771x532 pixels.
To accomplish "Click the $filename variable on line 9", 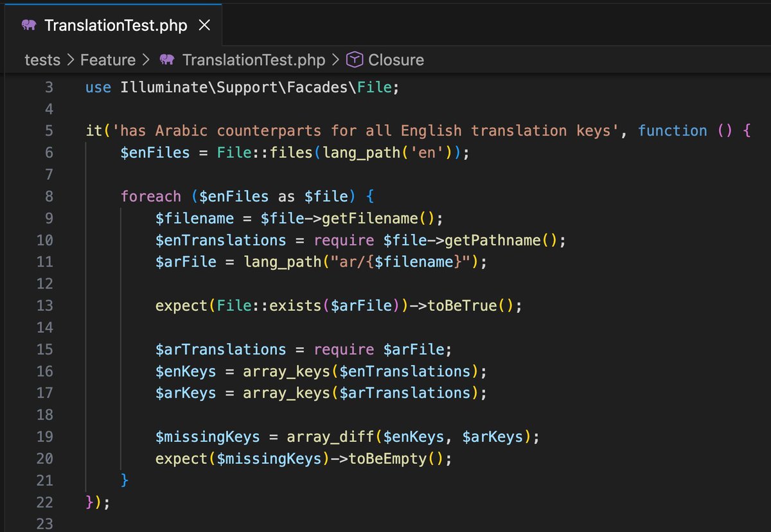I will coord(195,218).
